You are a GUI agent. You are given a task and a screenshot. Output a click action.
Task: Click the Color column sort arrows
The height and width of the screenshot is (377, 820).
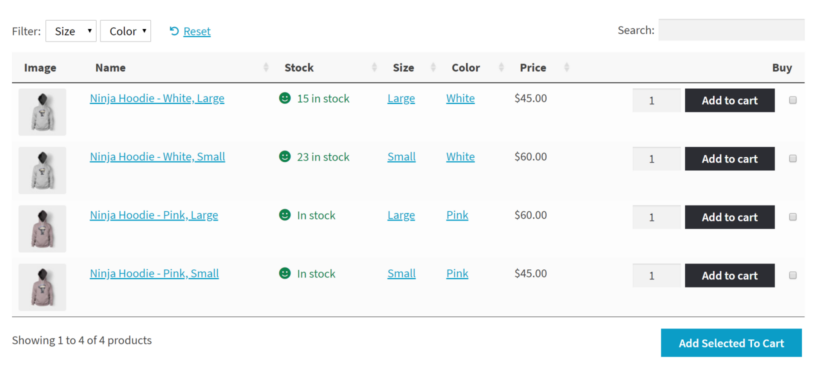coord(502,67)
